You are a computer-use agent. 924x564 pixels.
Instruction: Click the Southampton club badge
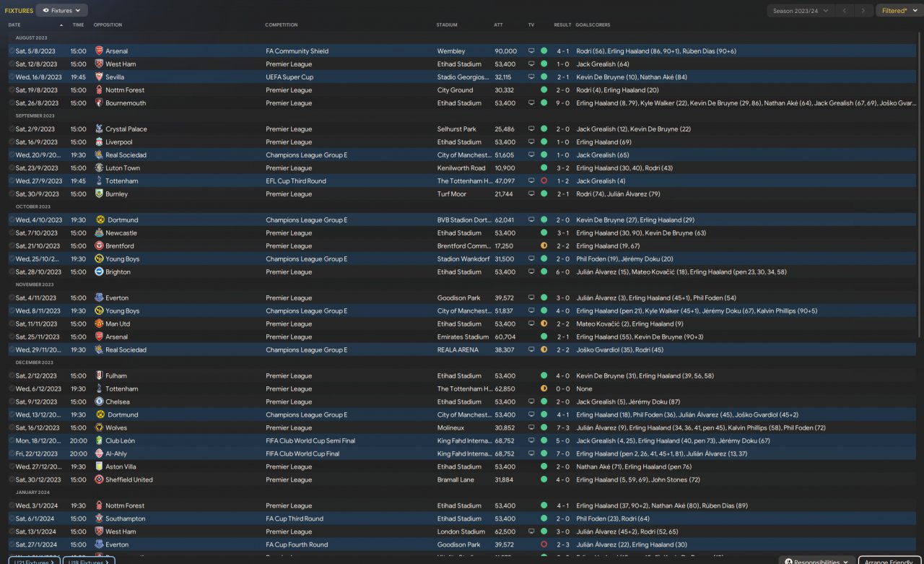(99, 519)
